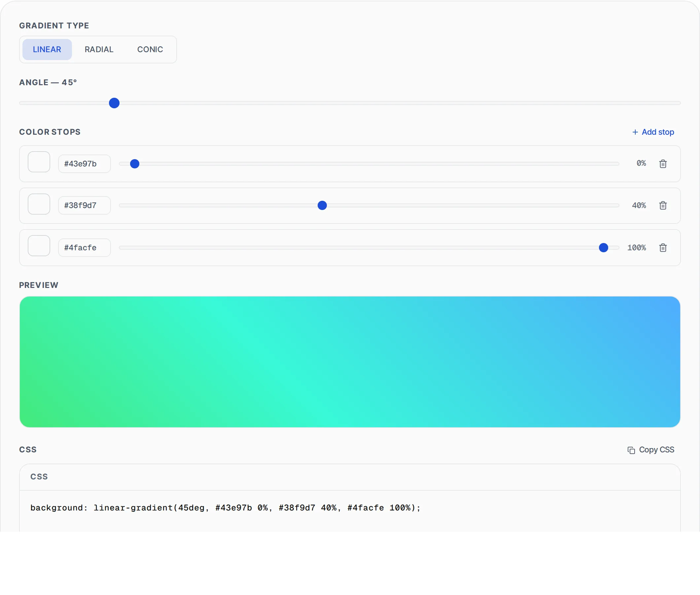
Task: Switch to RADIAL gradient type
Action: [x=99, y=49]
